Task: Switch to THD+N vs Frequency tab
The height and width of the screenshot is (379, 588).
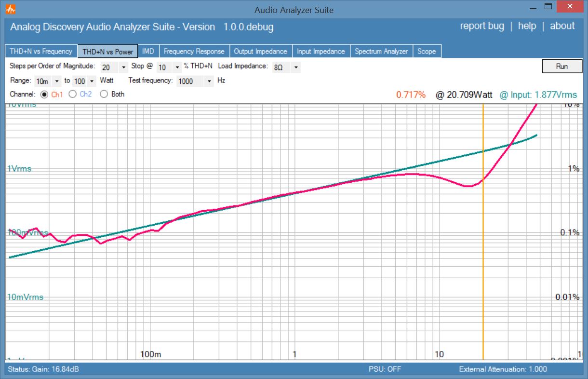Action: tap(41, 52)
